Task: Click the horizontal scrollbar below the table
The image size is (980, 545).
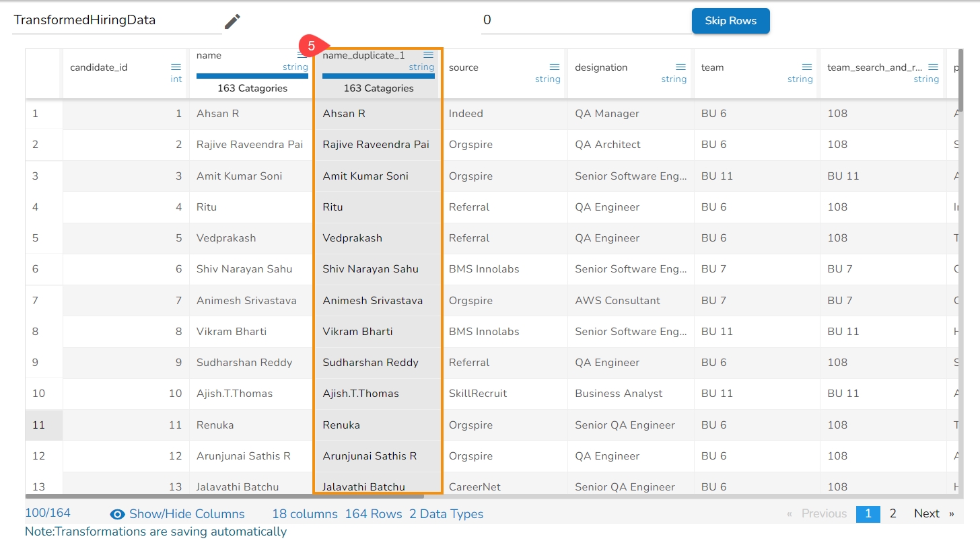Action: [x=224, y=497]
